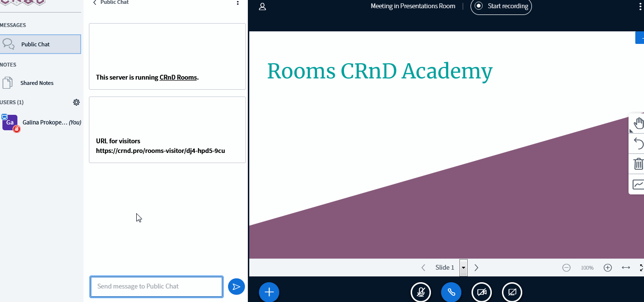Select user Galina Prokope… in the list

click(x=41, y=123)
